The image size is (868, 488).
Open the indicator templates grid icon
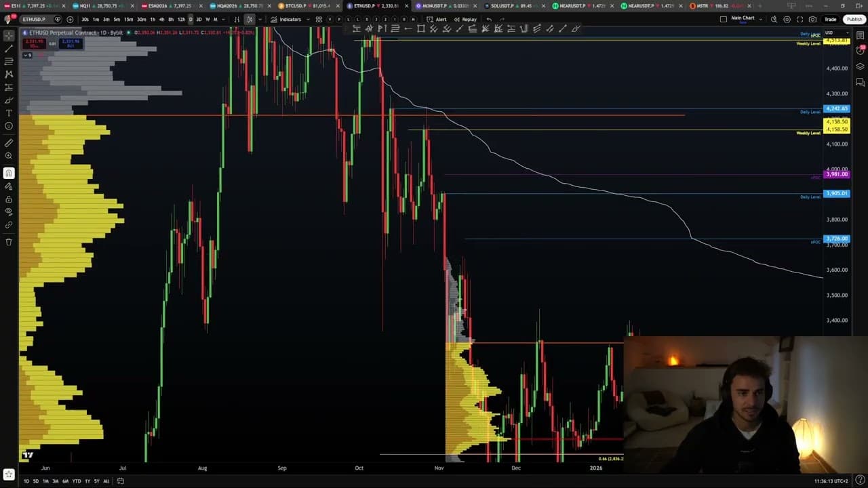319,19
